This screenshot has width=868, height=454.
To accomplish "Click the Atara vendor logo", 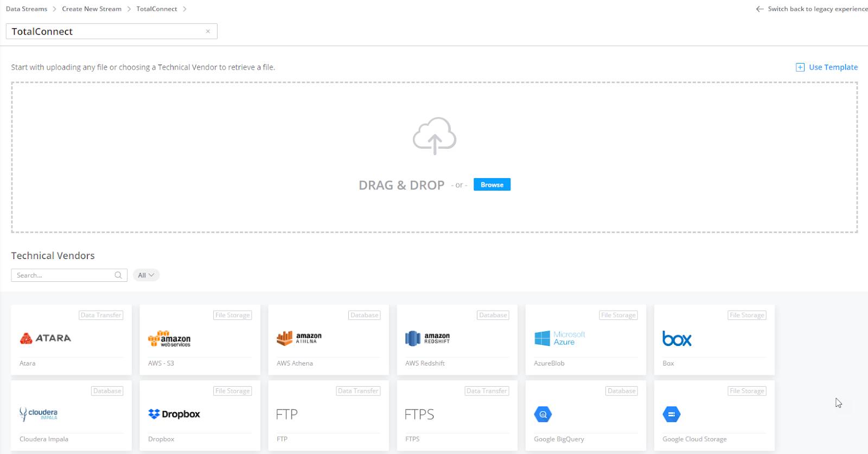I will tap(46, 338).
